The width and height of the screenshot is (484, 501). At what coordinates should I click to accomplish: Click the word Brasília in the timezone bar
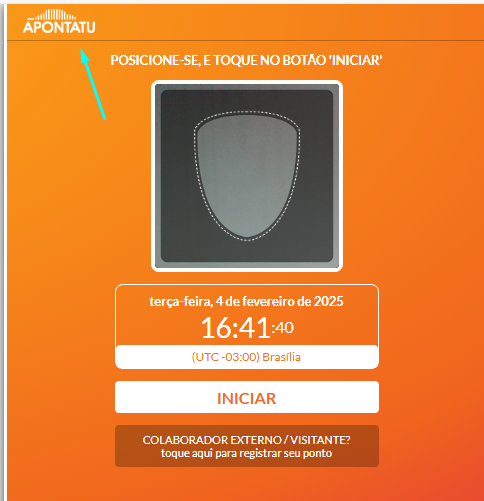pyautogui.click(x=282, y=357)
